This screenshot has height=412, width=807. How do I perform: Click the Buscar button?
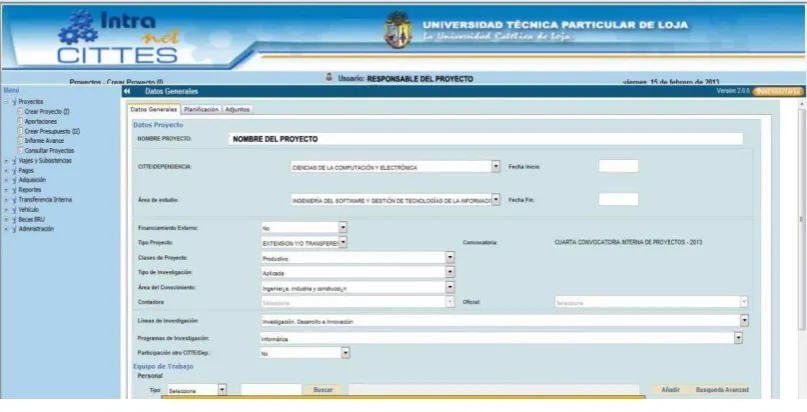coord(323,390)
